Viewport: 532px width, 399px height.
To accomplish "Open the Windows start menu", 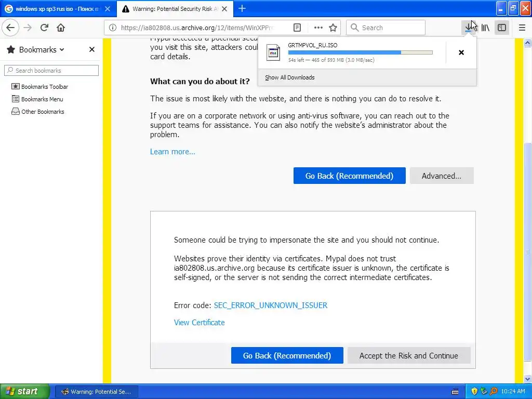I will [24, 391].
